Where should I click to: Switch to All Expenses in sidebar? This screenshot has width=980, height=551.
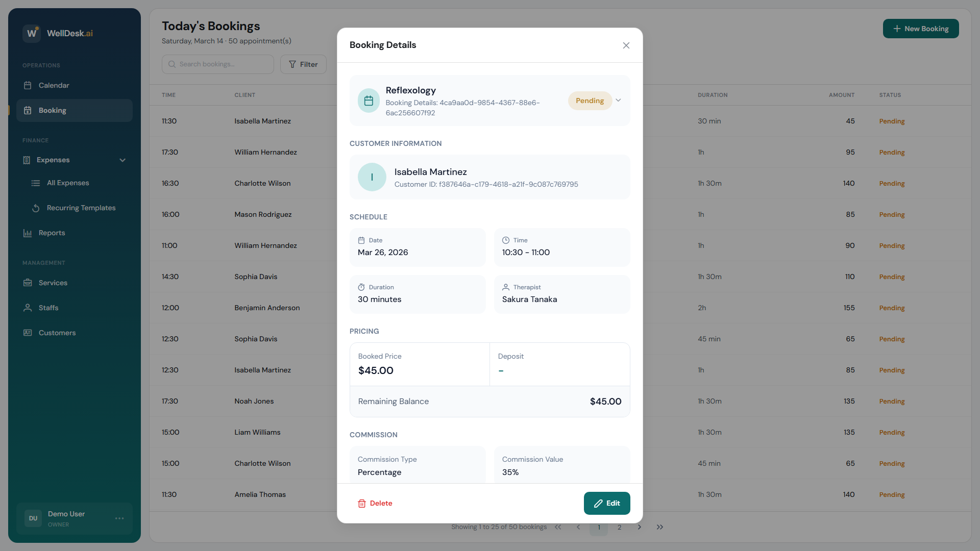[36, 183]
